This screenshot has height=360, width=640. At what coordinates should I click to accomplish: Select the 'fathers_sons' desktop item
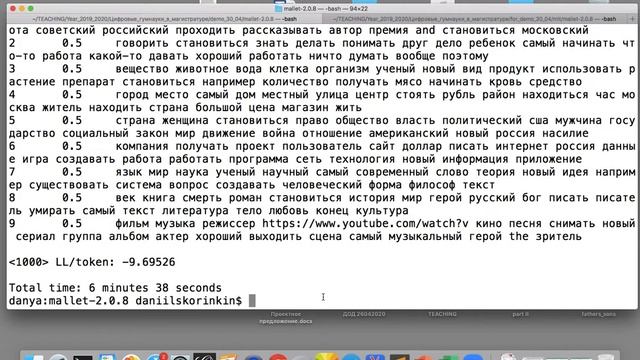point(599,314)
